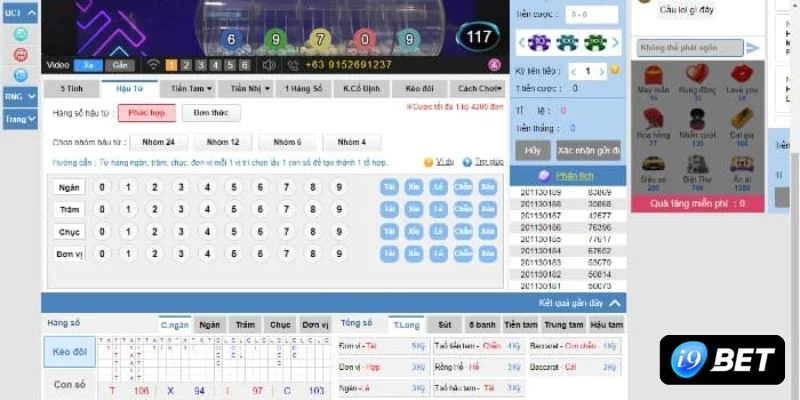Image resolution: width=800 pixels, height=400 pixels.
Task: Select number 5 in the Ngàn row
Action: pyautogui.click(x=233, y=187)
